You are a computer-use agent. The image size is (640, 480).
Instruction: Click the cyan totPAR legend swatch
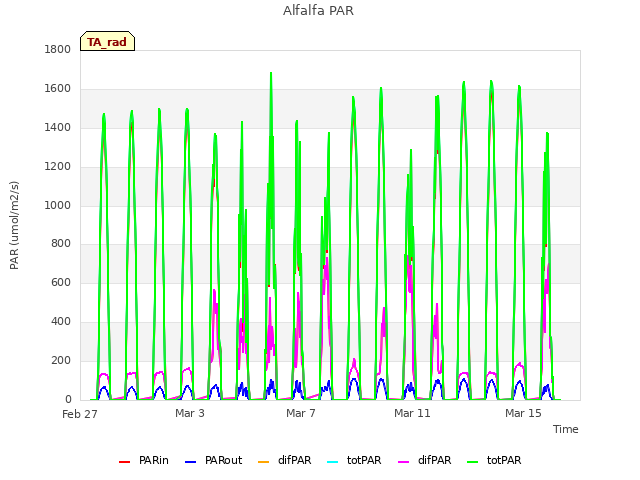tap(333, 462)
